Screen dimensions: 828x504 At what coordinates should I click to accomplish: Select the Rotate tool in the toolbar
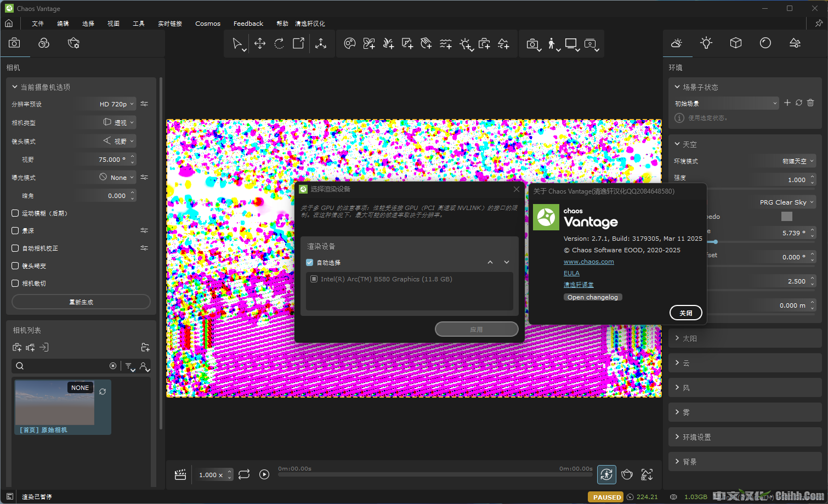(x=279, y=43)
